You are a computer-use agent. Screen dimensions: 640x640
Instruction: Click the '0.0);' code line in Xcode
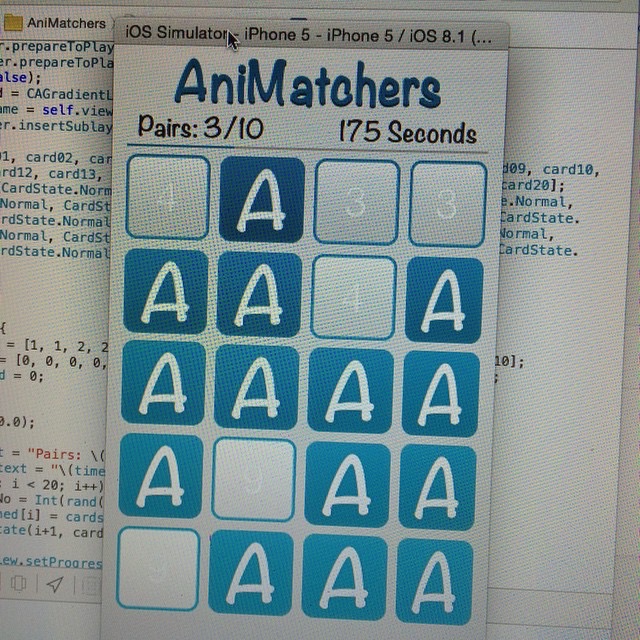pos(18,422)
